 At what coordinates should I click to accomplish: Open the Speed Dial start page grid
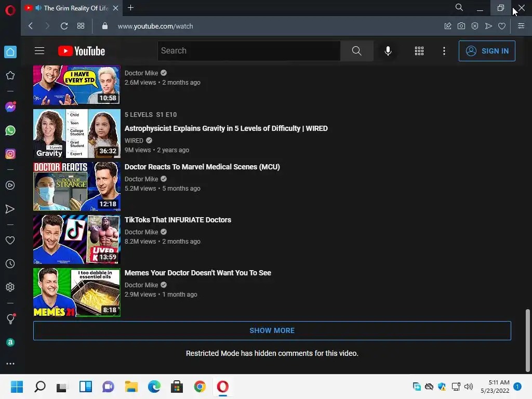pyautogui.click(x=81, y=26)
